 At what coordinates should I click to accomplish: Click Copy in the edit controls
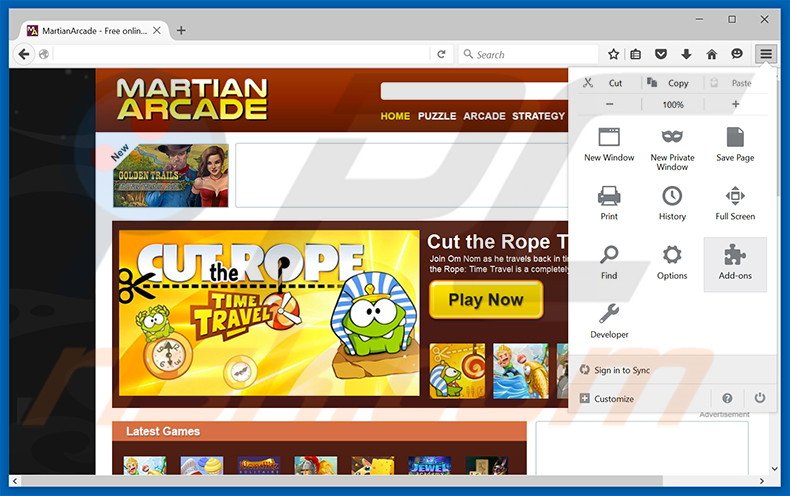coord(673,83)
